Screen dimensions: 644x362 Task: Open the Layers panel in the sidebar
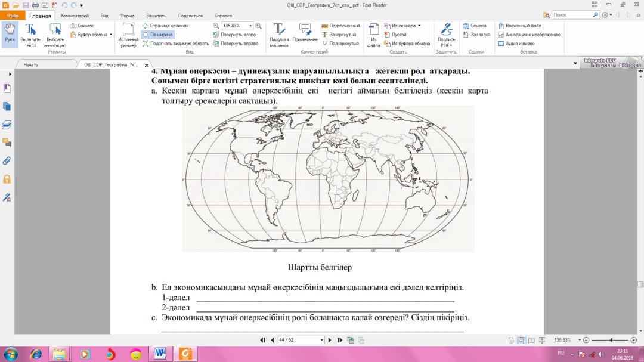tap(7, 125)
